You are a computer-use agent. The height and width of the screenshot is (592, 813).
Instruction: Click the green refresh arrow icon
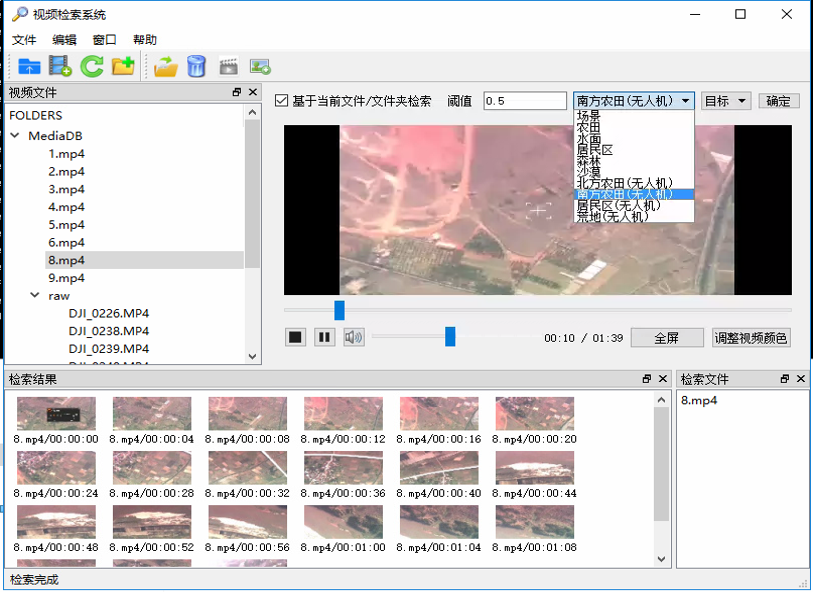point(92,67)
